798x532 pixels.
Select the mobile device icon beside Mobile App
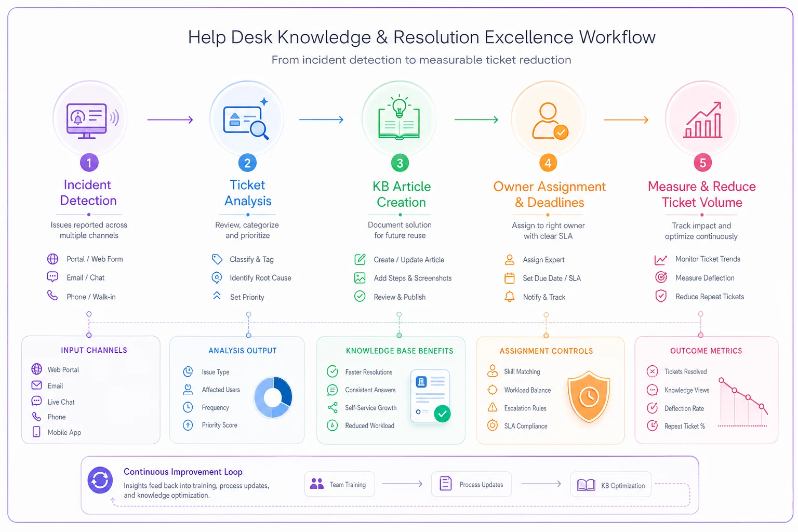(x=36, y=432)
